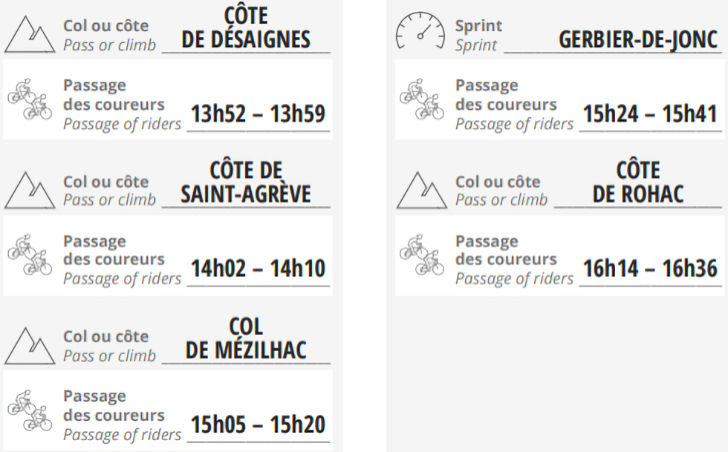Click the mountain icon beside Côte de Désaignes
The height and width of the screenshot is (452, 728).
29,32
